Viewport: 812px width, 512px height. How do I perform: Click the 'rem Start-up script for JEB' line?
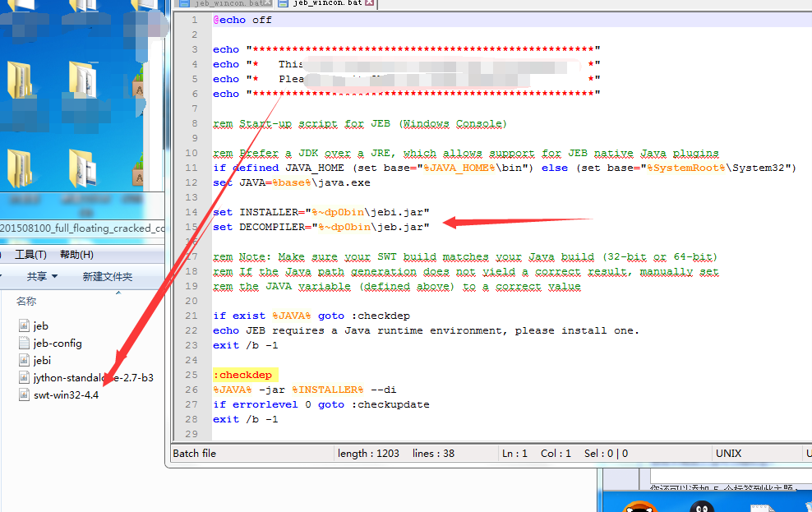[360, 124]
